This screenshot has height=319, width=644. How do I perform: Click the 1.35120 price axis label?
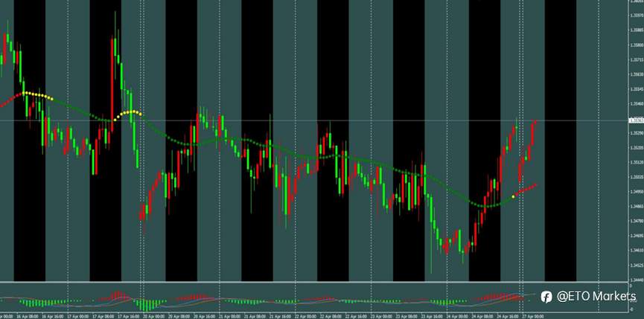point(637,162)
